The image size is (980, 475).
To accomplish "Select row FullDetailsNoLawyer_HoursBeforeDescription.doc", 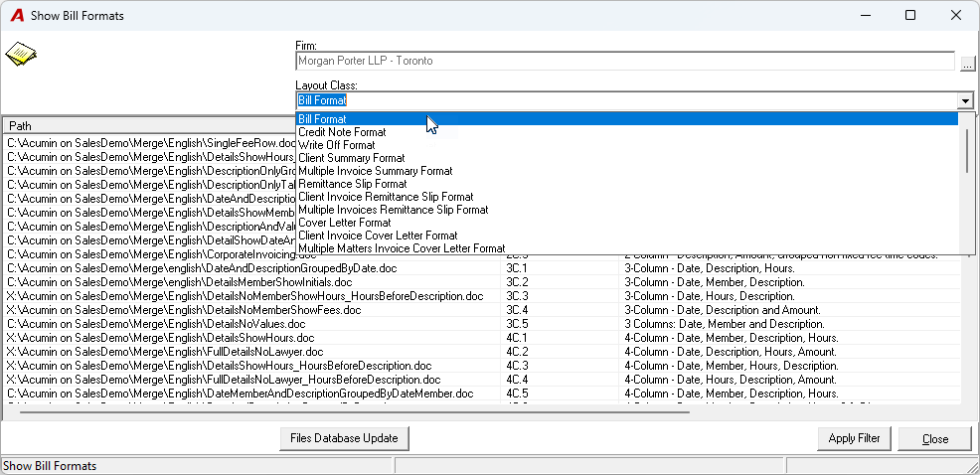I will tap(481, 380).
